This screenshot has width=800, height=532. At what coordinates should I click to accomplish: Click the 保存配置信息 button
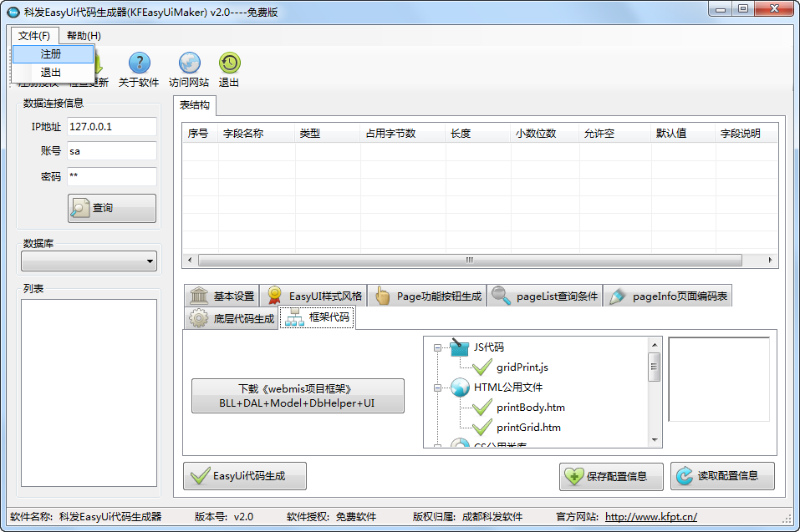click(611, 476)
